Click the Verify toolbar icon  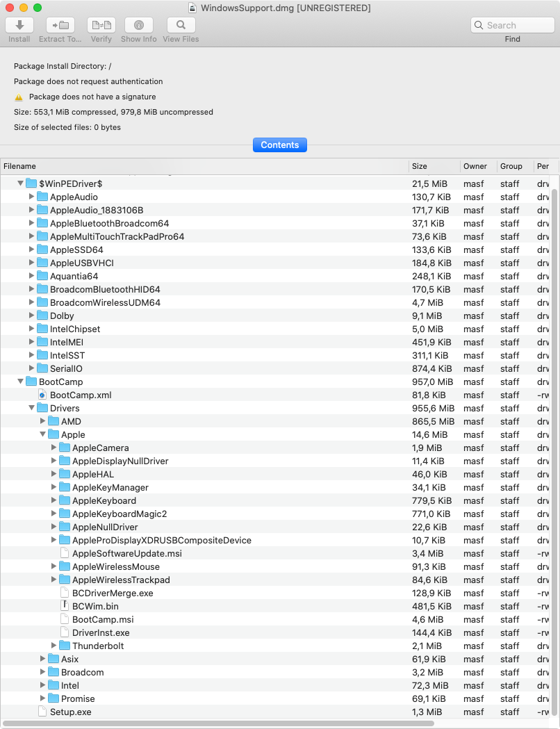(x=101, y=25)
